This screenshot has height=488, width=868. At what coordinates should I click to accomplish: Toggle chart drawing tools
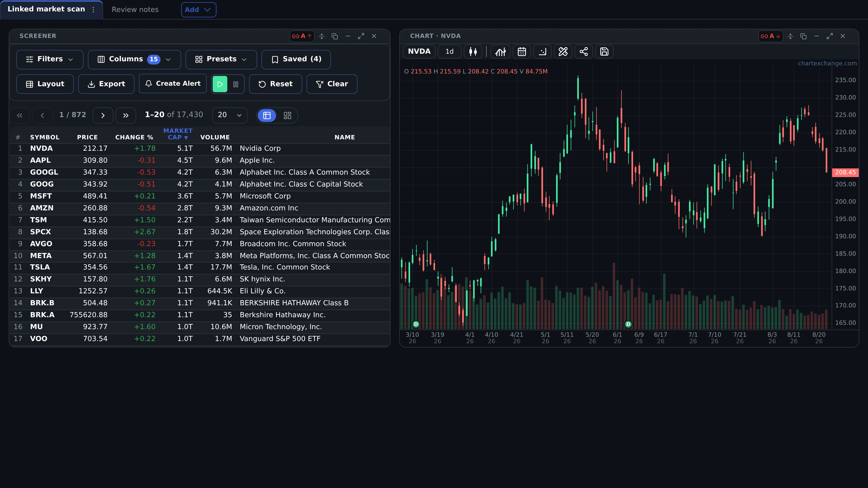tap(563, 52)
